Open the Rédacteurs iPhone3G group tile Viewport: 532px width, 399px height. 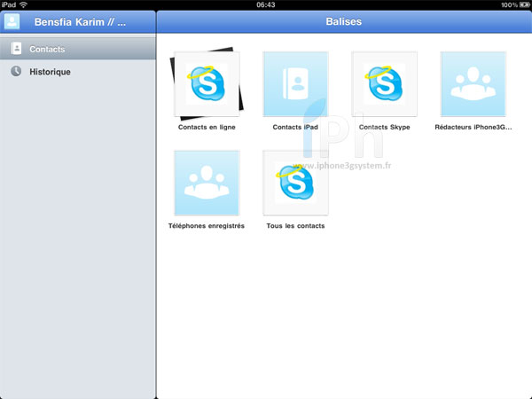[473, 84]
